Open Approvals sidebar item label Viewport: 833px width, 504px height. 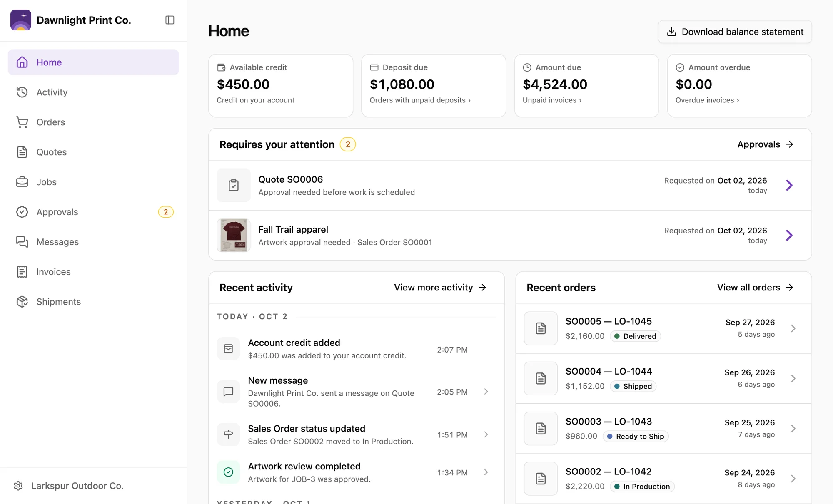click(57, 212)
